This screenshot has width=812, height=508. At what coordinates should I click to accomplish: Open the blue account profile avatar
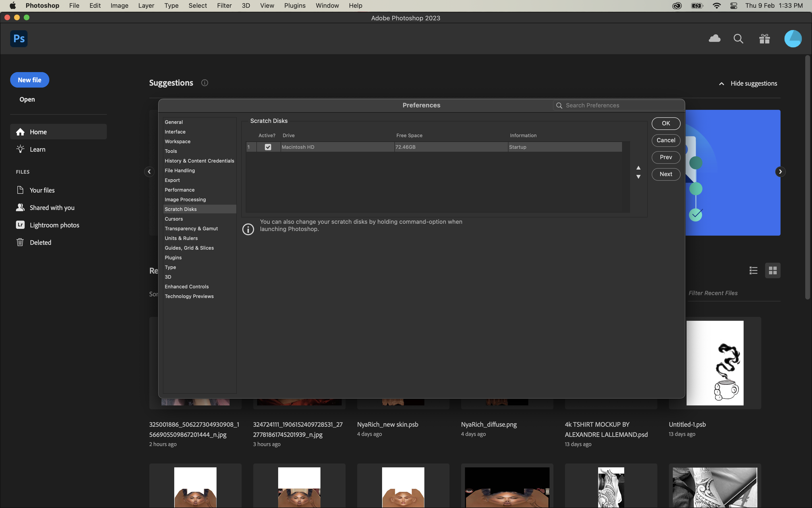pos(793,39)
